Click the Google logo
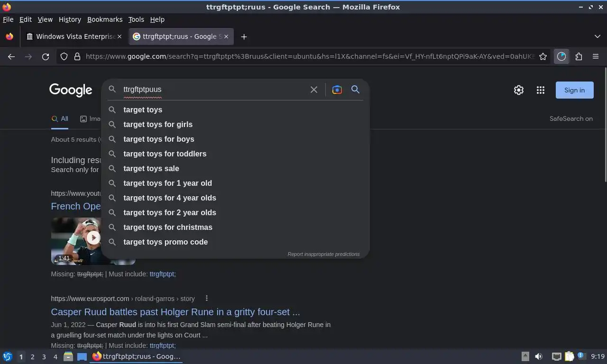 [x=71, y=90]
